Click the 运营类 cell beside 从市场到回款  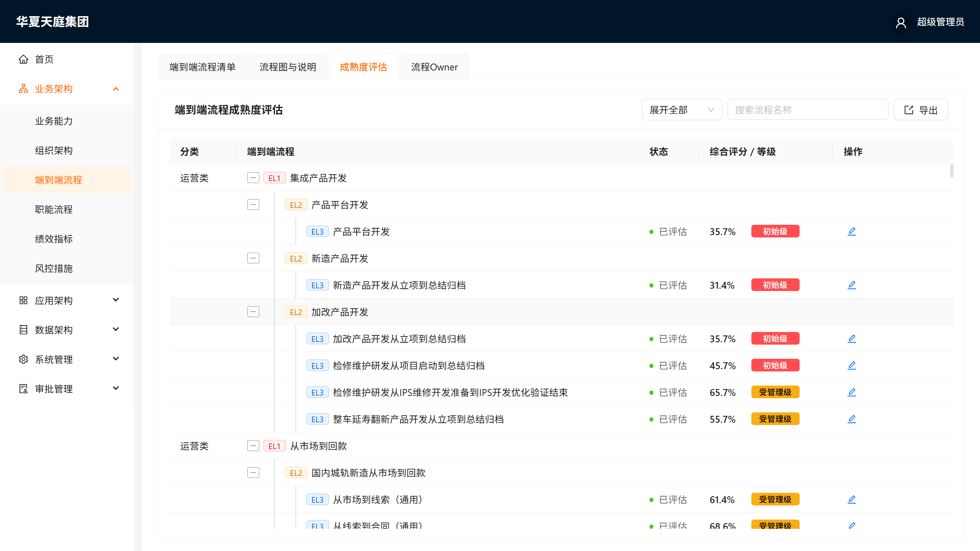194,446
